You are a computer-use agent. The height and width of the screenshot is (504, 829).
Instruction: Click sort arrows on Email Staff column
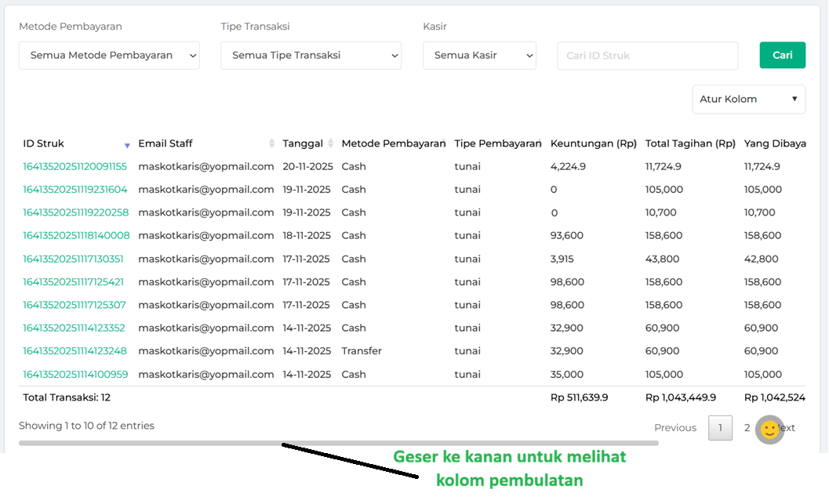(272, 143)
